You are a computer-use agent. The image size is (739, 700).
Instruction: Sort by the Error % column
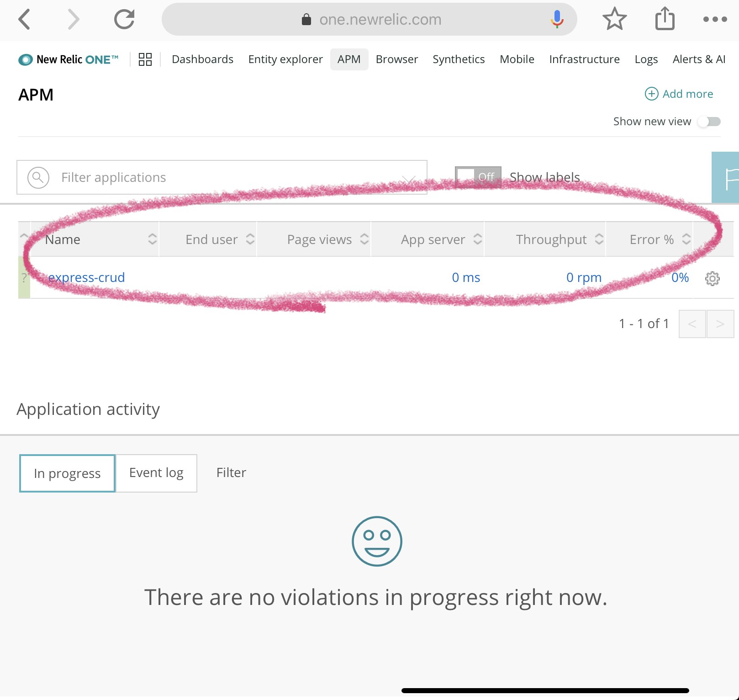[x=649, y=239]
